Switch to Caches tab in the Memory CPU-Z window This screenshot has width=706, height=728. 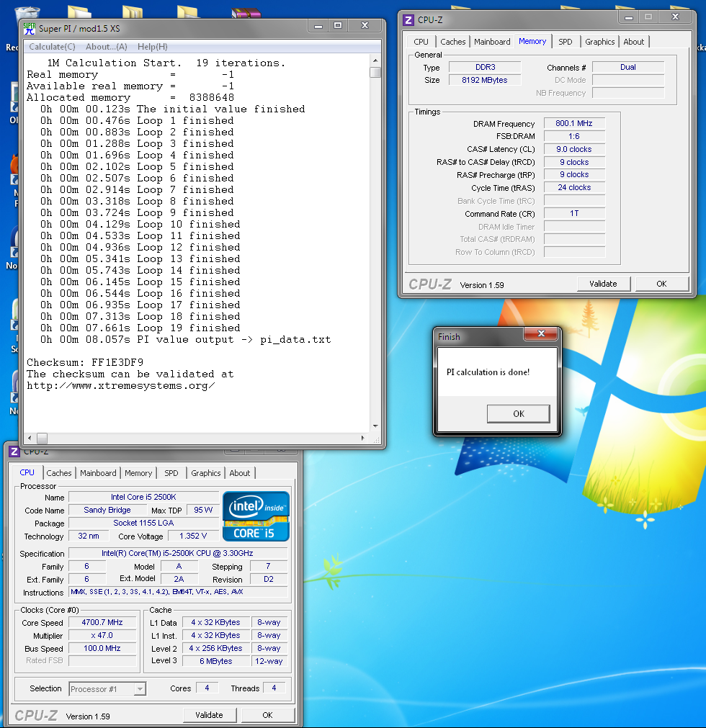[453, 42]
